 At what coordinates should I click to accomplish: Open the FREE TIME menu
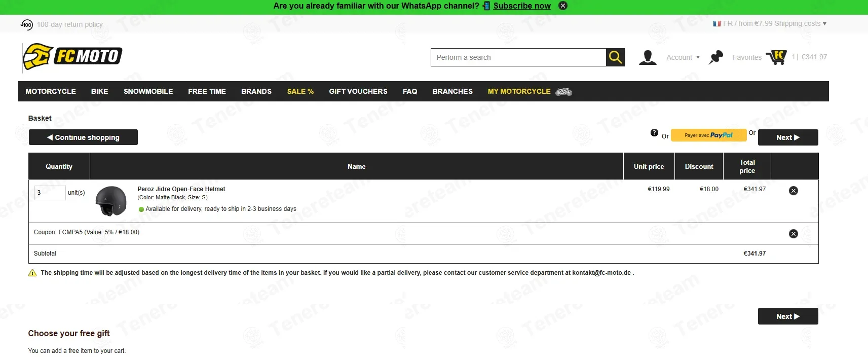pos(207,91)
